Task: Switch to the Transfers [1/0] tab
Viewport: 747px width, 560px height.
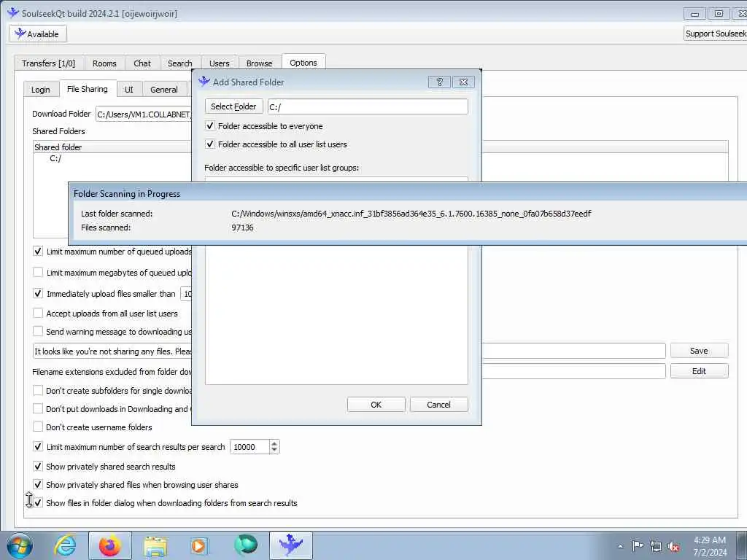Action: (49, 63)
